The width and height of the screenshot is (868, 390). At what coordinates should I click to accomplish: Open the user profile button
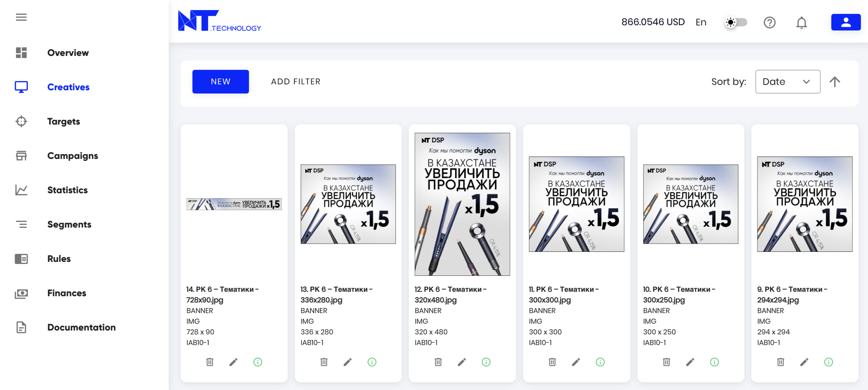click(x=846, y=22)
